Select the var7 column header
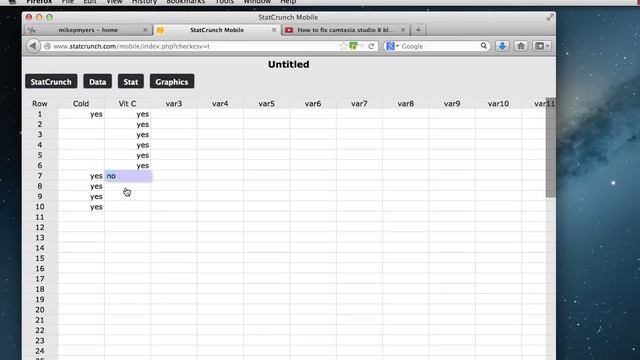The width and height of the screenshot is (640, 360). point(359,104)
